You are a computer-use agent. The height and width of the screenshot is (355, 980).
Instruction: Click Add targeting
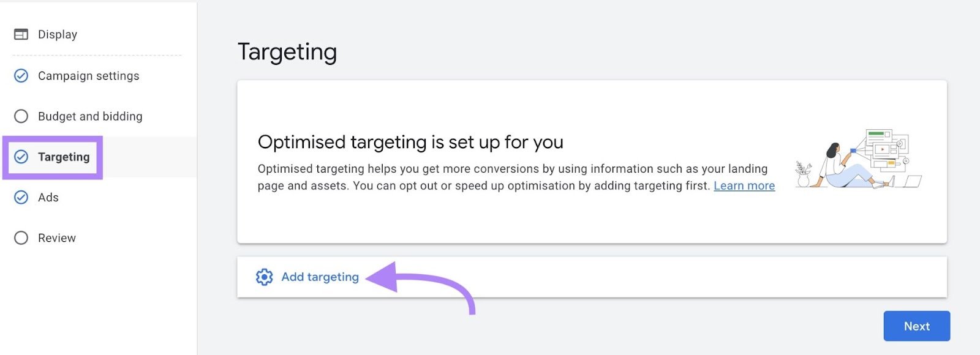click(x=319, y=277)
